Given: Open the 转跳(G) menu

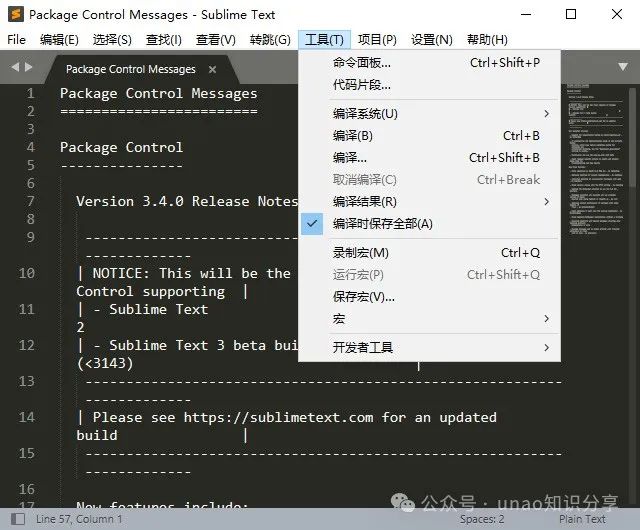Looking at the screenshot, I should (270, 40).
